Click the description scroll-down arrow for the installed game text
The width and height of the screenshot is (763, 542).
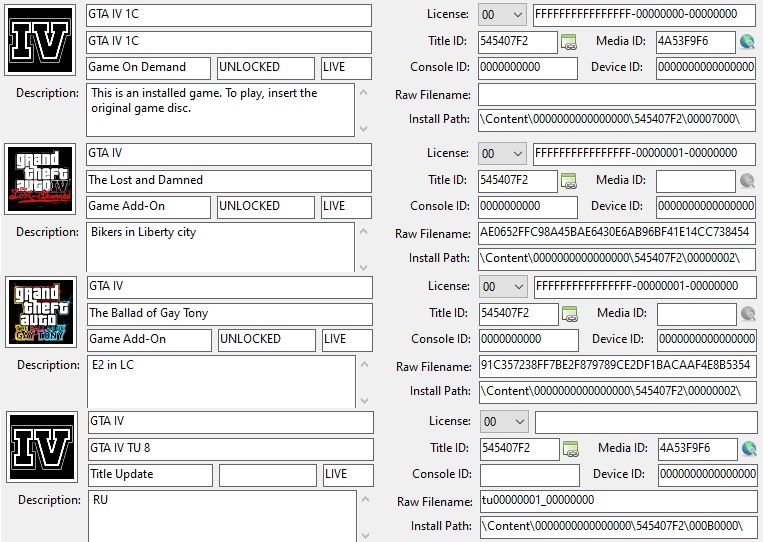coord(363,128)
